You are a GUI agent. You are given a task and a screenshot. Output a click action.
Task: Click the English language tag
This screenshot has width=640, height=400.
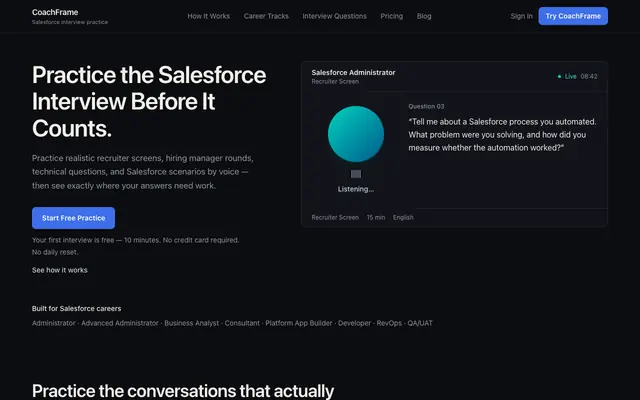click(403, 218)
